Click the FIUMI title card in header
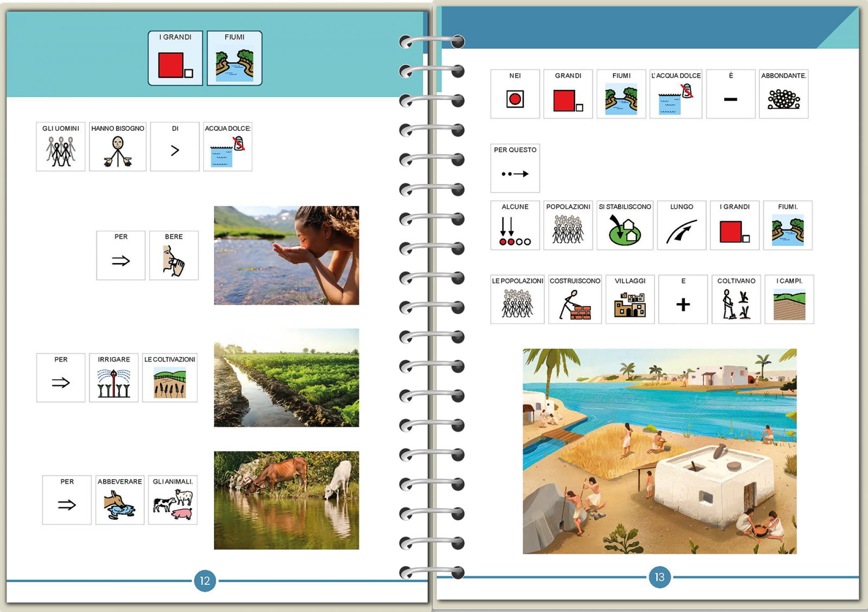The width and height of the screenshot is (868, 612). (x=234, y=59)
